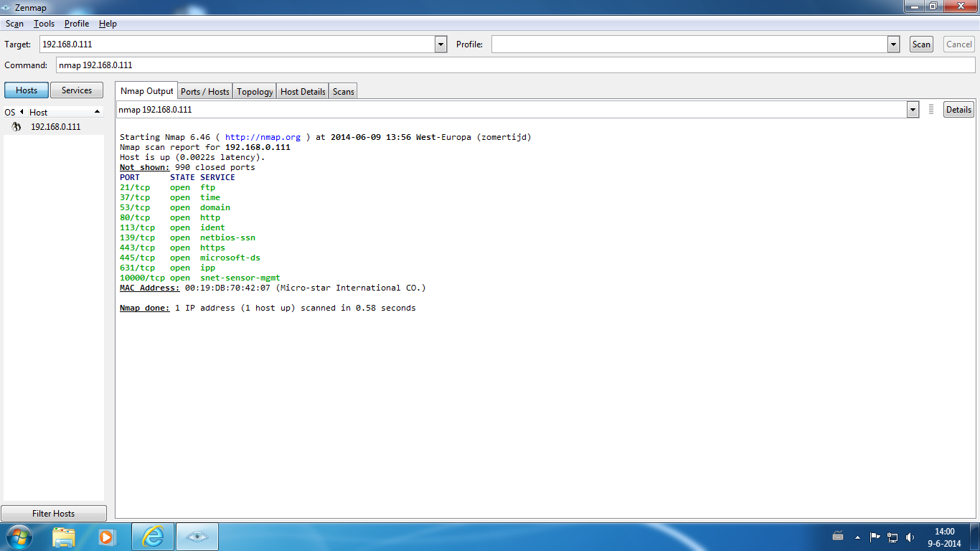Switch to the Ports / Hosts tab
Screen dimensions: 980x551
tap(204, 92)
